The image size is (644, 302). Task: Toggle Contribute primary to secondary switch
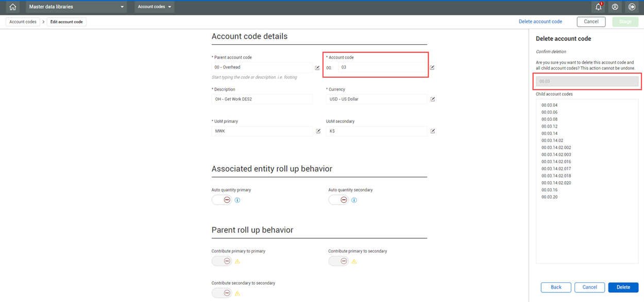click(x=338, y=261)
